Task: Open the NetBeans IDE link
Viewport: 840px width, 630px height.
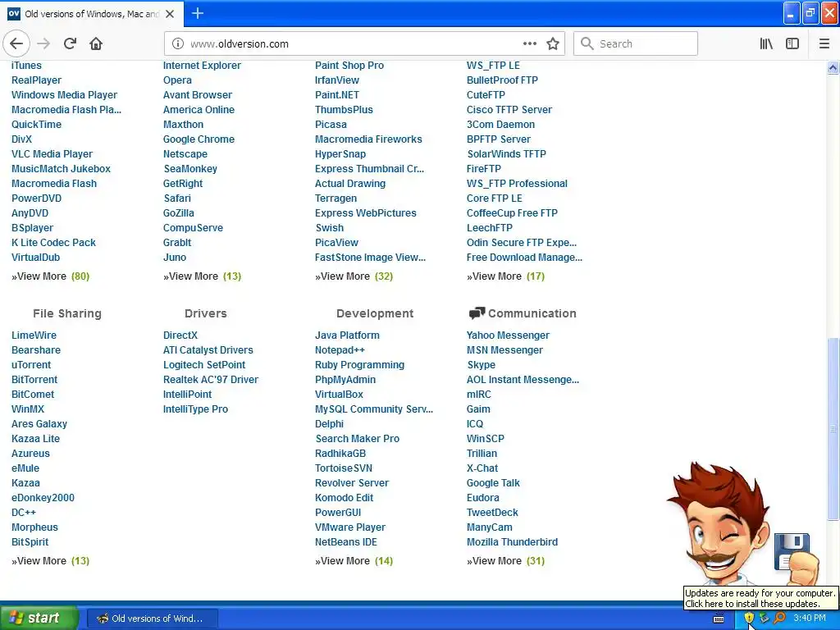Action: point(346,542)
